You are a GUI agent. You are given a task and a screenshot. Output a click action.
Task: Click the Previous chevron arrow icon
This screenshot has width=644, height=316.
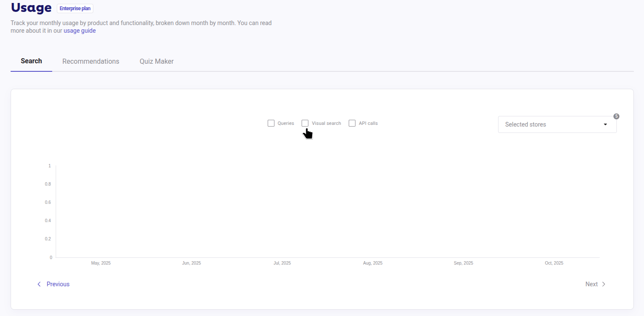pos(39,284)
